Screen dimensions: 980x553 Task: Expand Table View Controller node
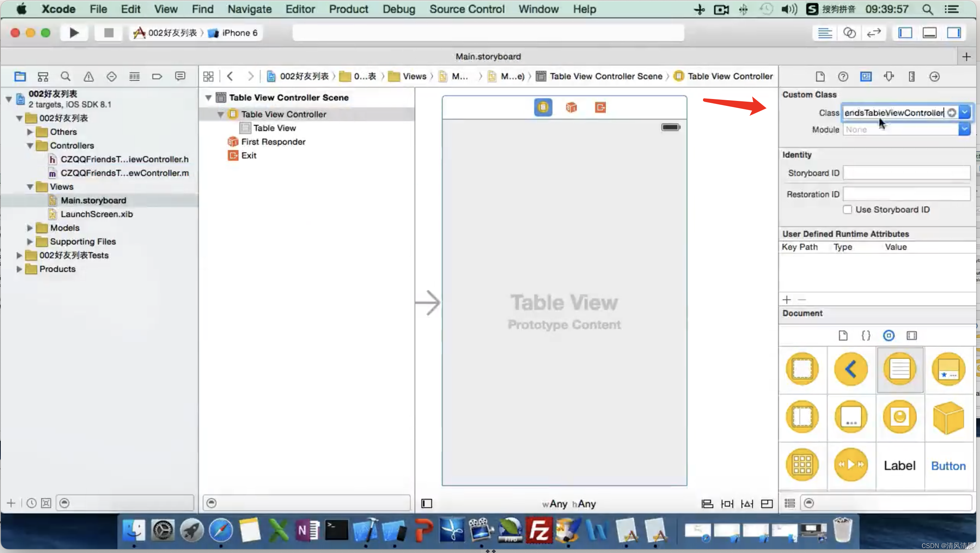pyautogui.click(x=222, y=114)
